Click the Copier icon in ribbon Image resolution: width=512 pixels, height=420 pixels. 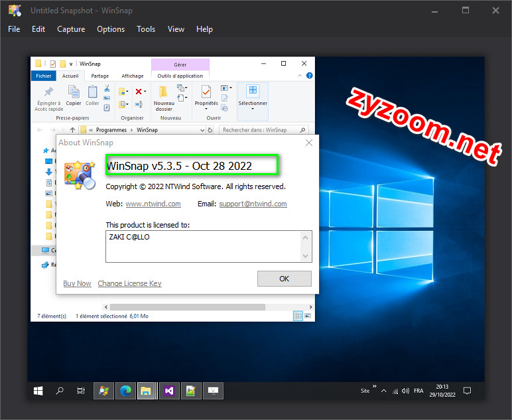[x=74, y=92]
